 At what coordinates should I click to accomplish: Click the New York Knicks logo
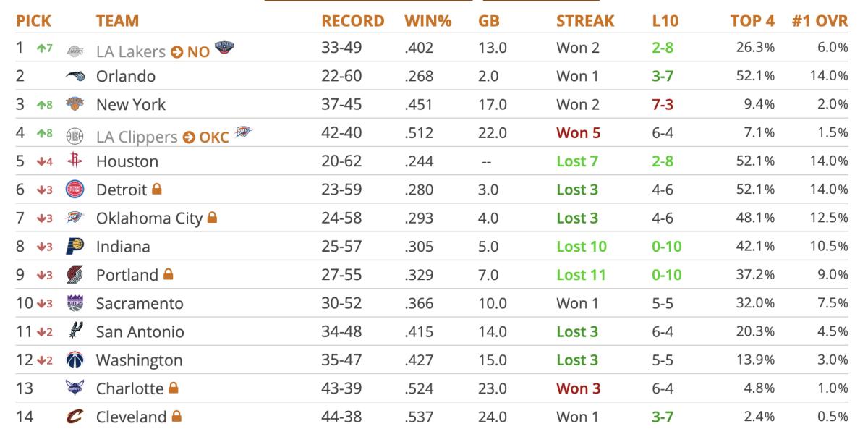75,104
